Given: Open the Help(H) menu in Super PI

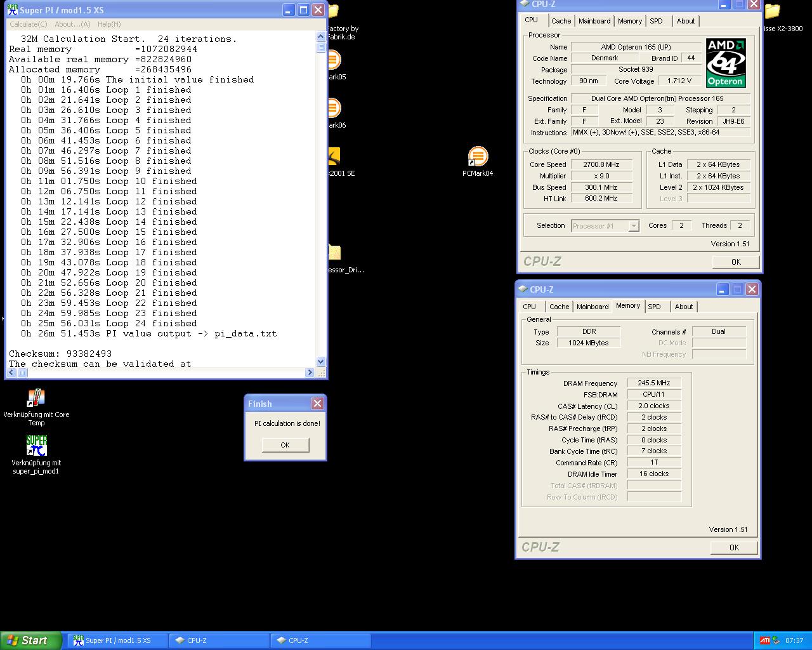Looking at the screenshot, I should [109, 24].
